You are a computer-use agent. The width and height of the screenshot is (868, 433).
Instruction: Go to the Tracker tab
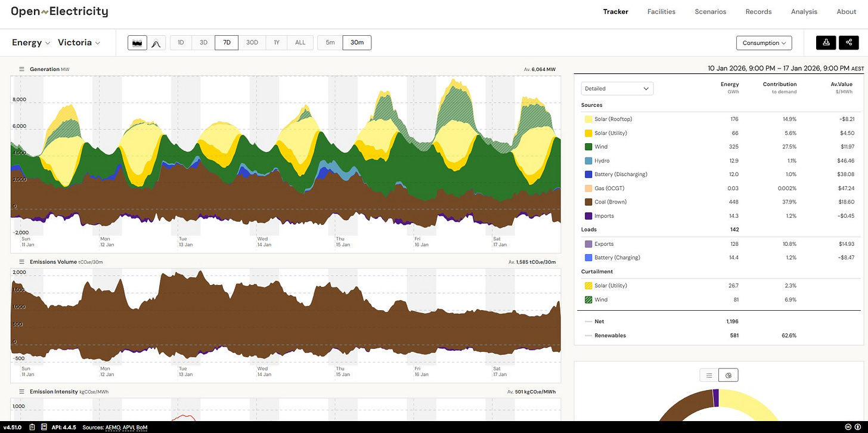(615, 11)
